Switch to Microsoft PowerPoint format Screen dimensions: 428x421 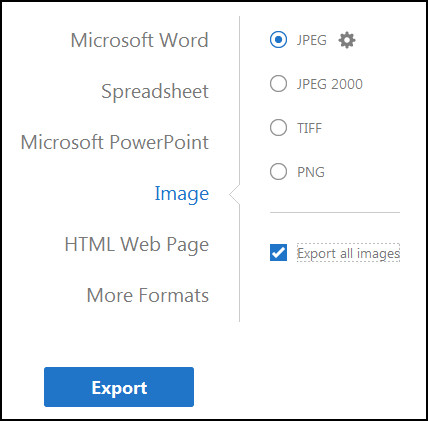115,142
